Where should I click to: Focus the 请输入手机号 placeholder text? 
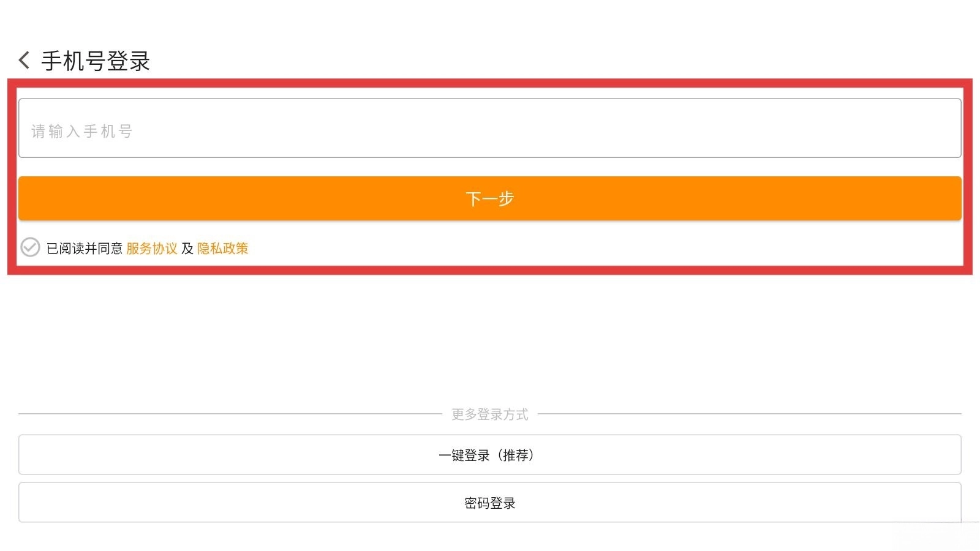click(x=82, y=131)
